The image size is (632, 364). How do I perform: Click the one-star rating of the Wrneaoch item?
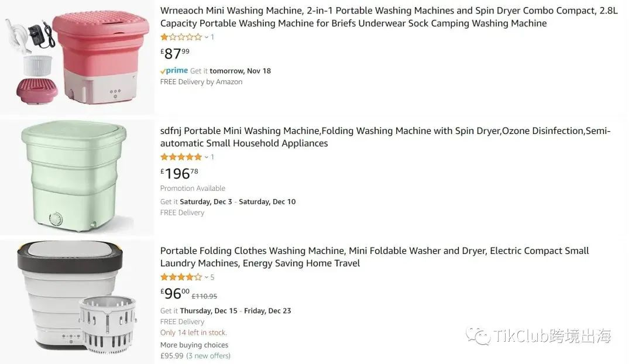pos(181,37)
